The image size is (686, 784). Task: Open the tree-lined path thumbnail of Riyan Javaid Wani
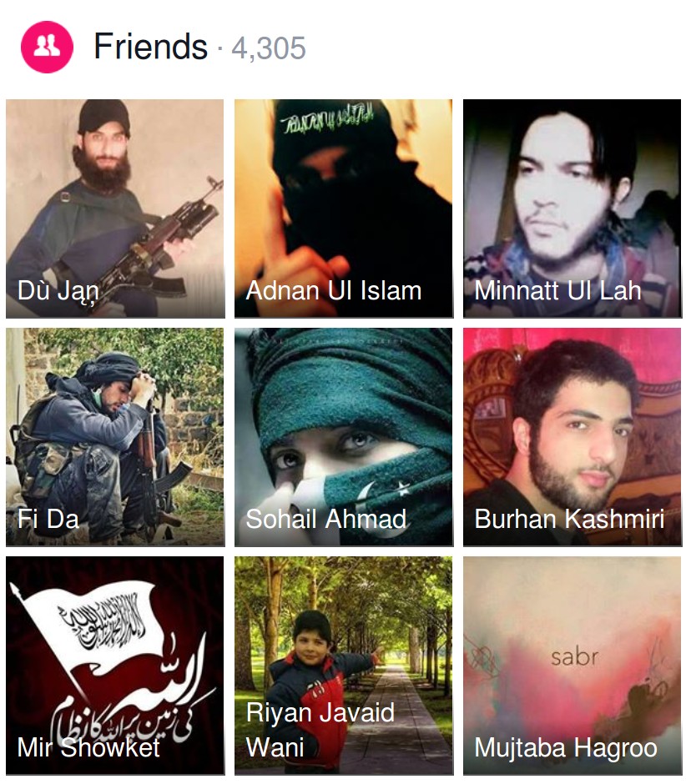(344, 666)
